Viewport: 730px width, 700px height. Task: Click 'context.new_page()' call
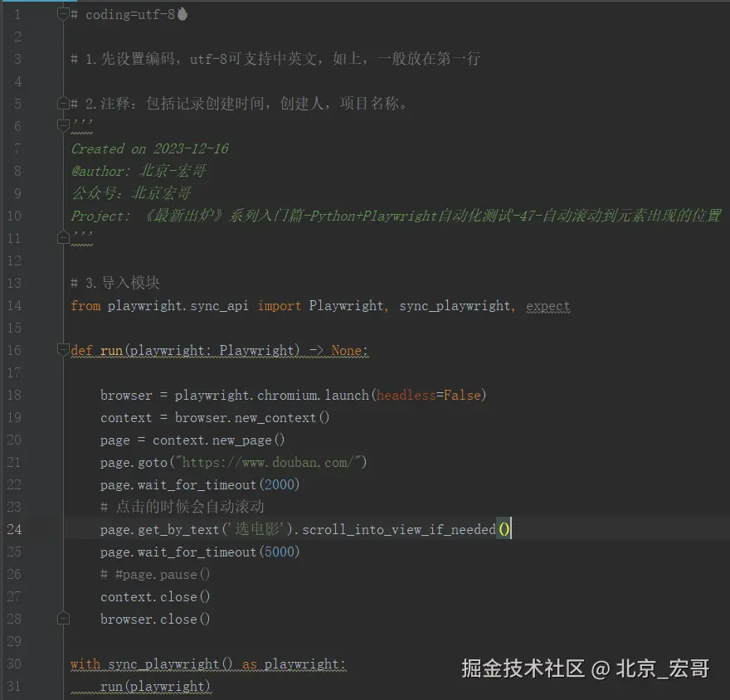tap(218, 440)
